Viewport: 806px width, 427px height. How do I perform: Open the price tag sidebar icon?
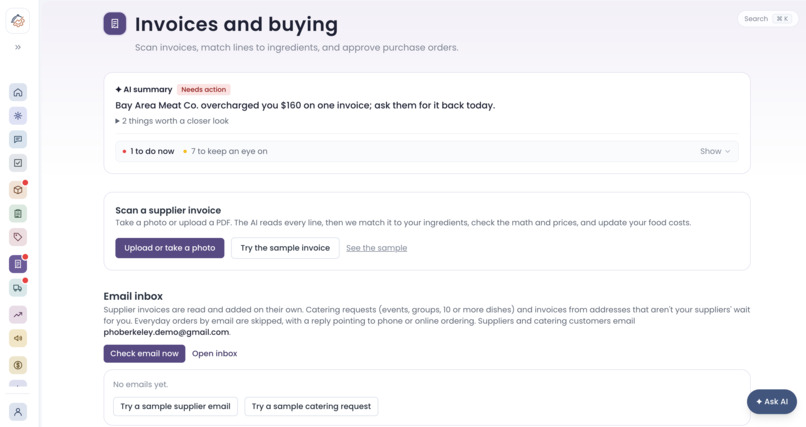pyautogui.click(x=18, y=237)
